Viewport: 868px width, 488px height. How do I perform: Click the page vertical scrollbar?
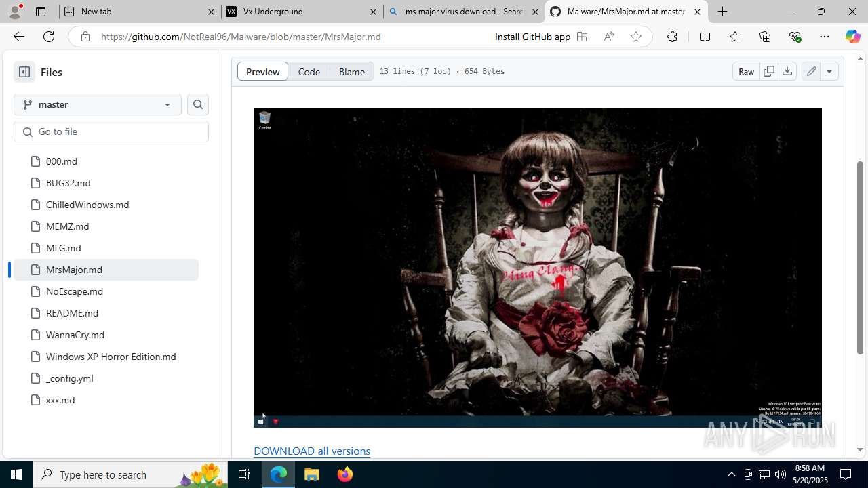[861, 256]
